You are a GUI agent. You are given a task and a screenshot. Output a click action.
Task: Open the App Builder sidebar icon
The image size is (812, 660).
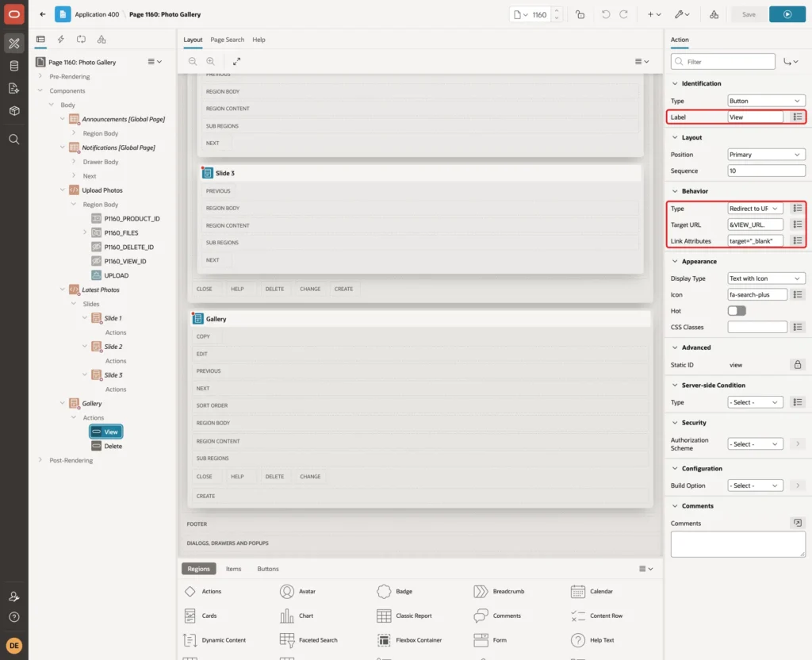pyautogui.click(x=14, y=43)
